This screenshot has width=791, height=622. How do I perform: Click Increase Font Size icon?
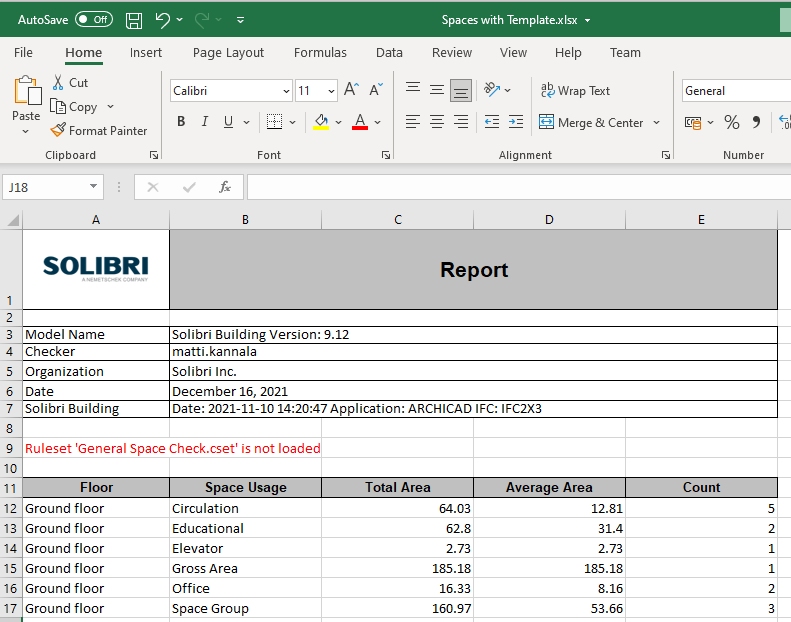click(x=352, y=90)
